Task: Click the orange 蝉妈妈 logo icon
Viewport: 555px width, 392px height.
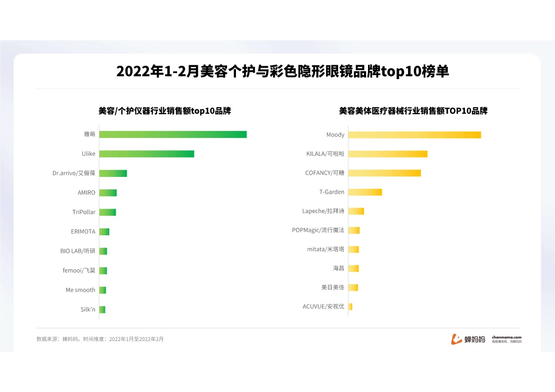Action: (456, 339)
